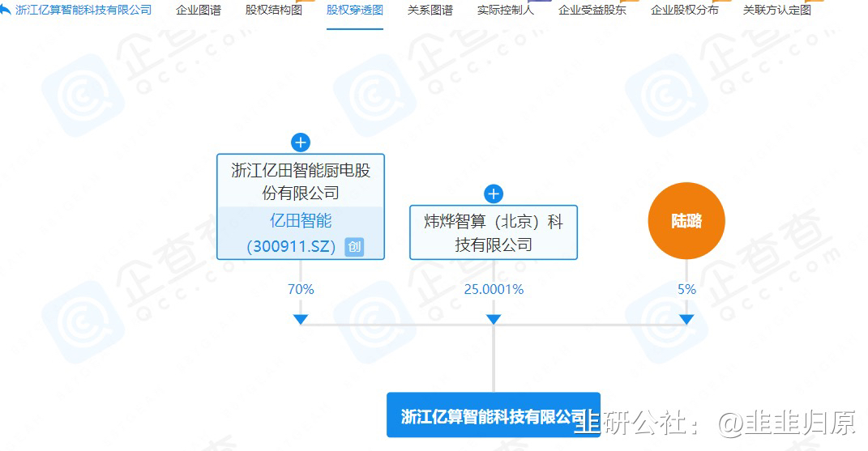The height and width of the screenshot is (451, 868).
Task: Switch to the 关联方认定图 tab
Action: [776, 10]
